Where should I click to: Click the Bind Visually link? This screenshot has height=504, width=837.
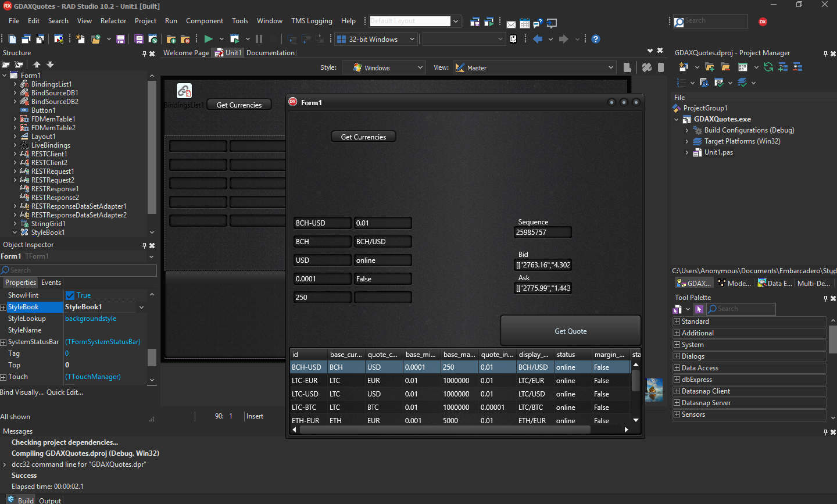coord(22,392)
